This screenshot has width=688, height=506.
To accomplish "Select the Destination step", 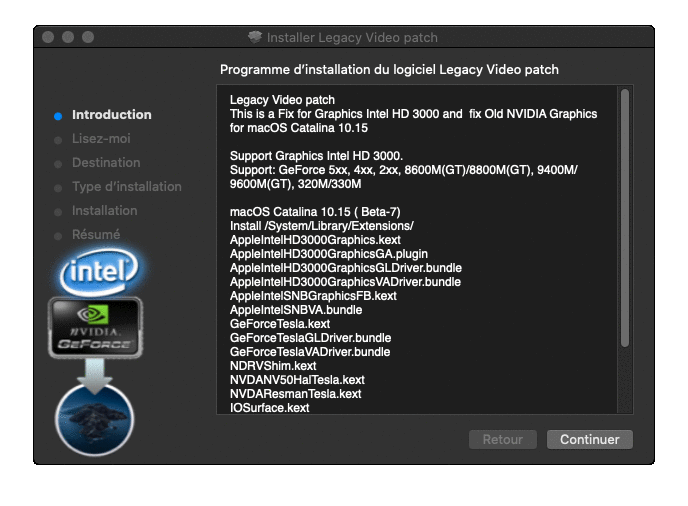I will 106,163.
